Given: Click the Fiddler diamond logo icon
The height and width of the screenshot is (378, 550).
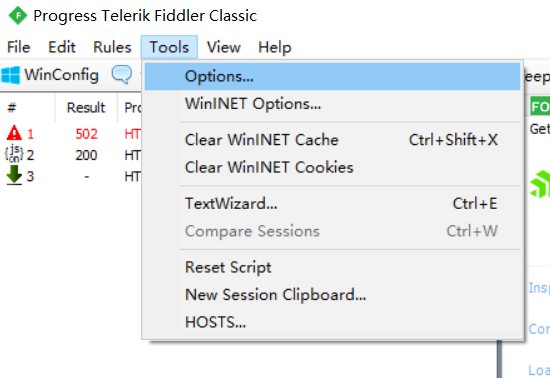Looking at the screenshot, I should coord(18,15).
